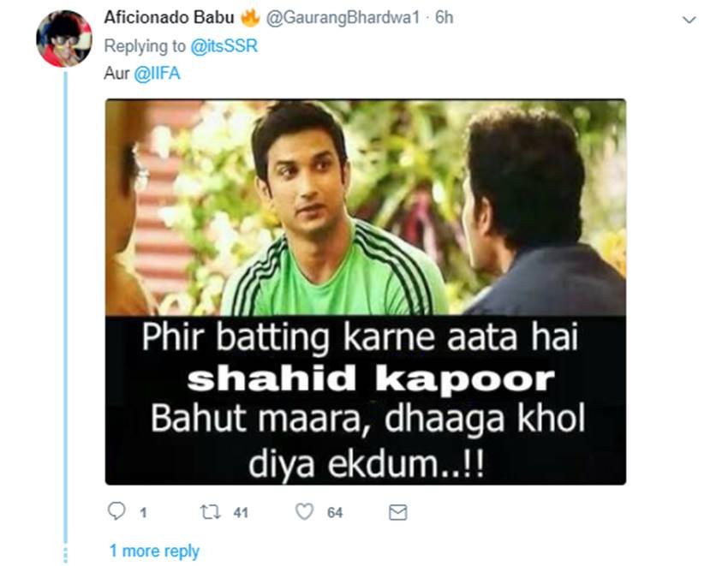The image size is (728, 566).
Task: Open the @GaurangBhardwa1 handle
Action: pos(343,18)
